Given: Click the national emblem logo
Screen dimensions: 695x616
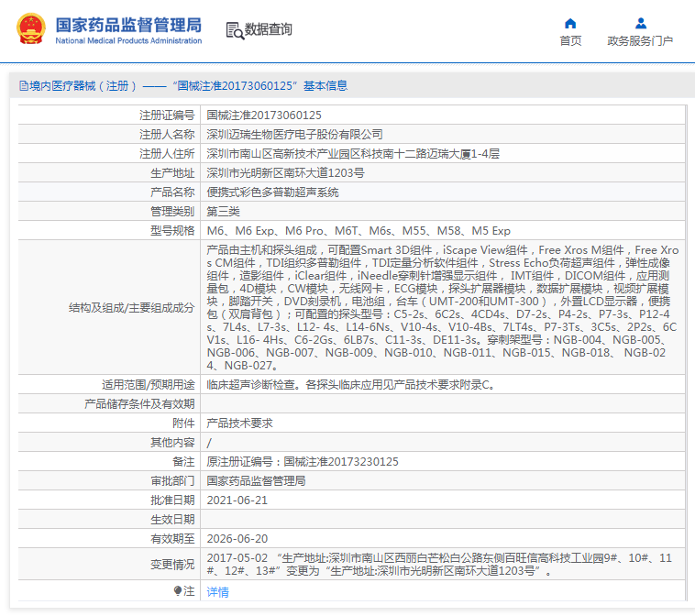Looking at the screenshot, I should pyautogui.click(x=29, y=30).
